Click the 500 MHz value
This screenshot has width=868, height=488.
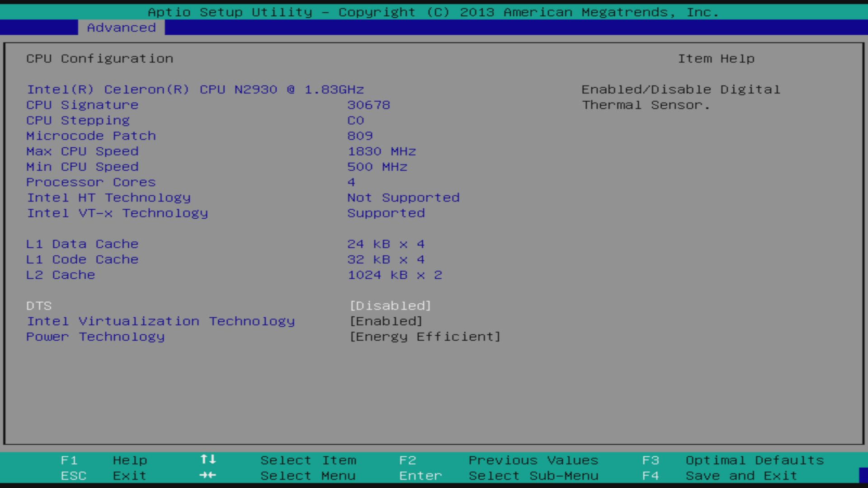click(x=377, y=167)
